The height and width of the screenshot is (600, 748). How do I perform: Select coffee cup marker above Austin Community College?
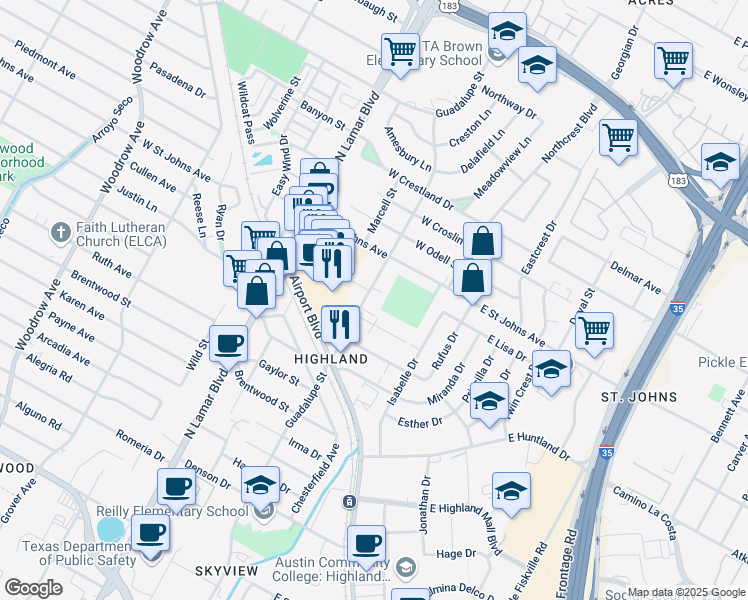click(366, 544)
